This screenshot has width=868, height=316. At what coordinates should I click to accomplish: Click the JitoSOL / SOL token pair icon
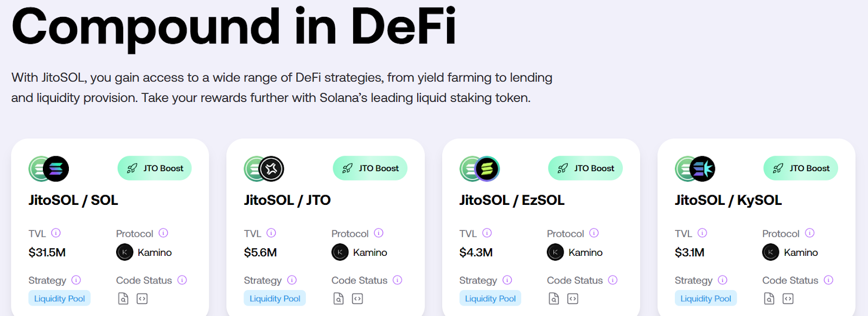click(49, 169)
